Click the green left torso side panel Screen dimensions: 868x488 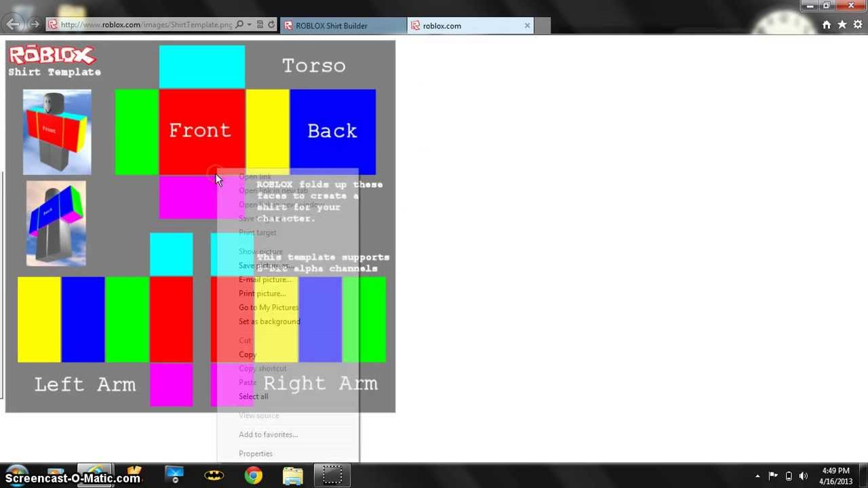tap(137, 131)
